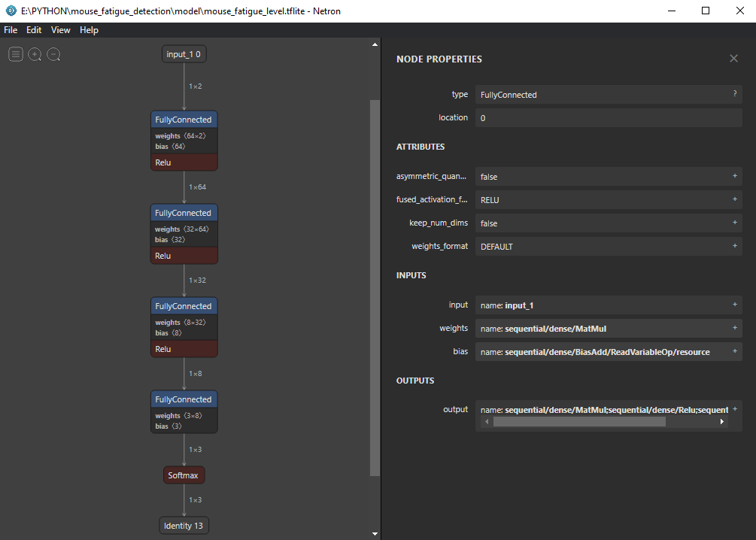
Task: Open the Edit menu
Action: click(x=34, y=30)
